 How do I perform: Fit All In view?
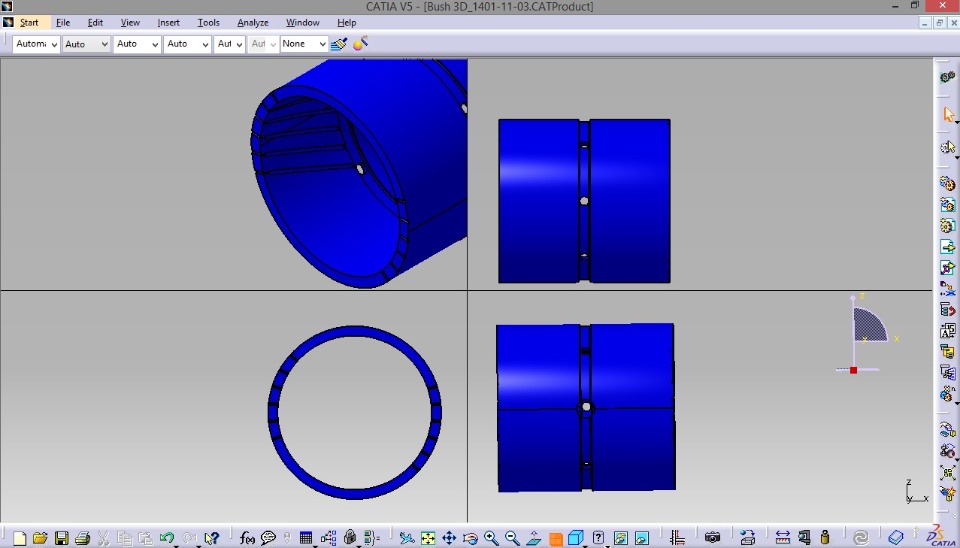428,538
